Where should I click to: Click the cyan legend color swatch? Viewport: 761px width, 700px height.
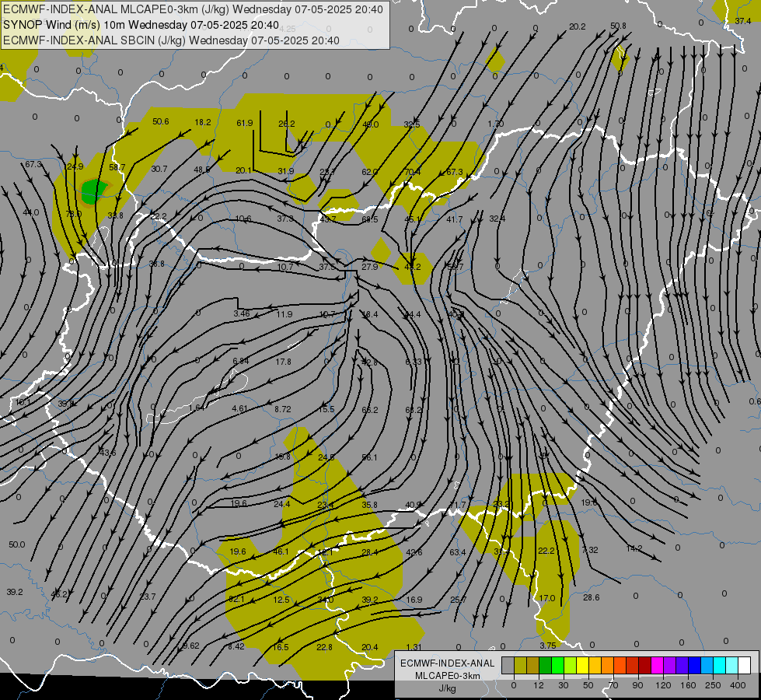719,665
